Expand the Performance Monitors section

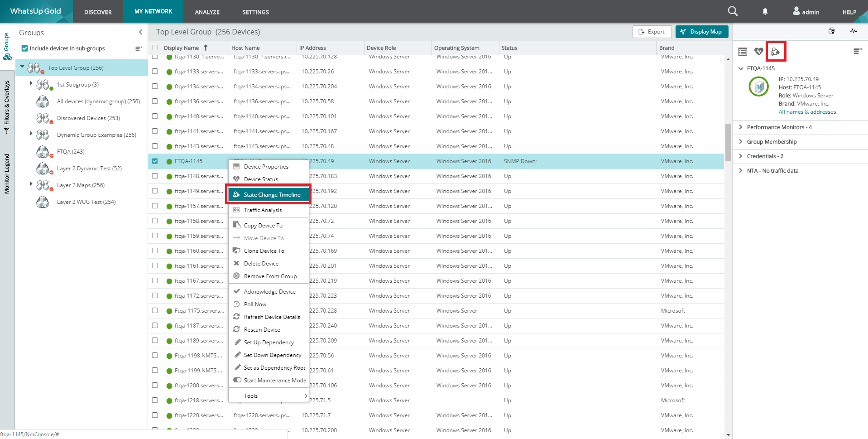pyautogui.click(x=741, y=127)
